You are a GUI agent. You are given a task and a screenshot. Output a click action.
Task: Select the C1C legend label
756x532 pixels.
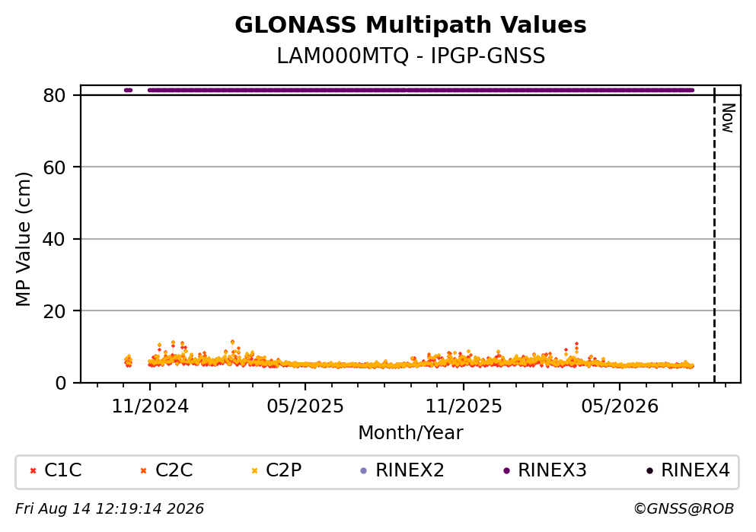62,470
